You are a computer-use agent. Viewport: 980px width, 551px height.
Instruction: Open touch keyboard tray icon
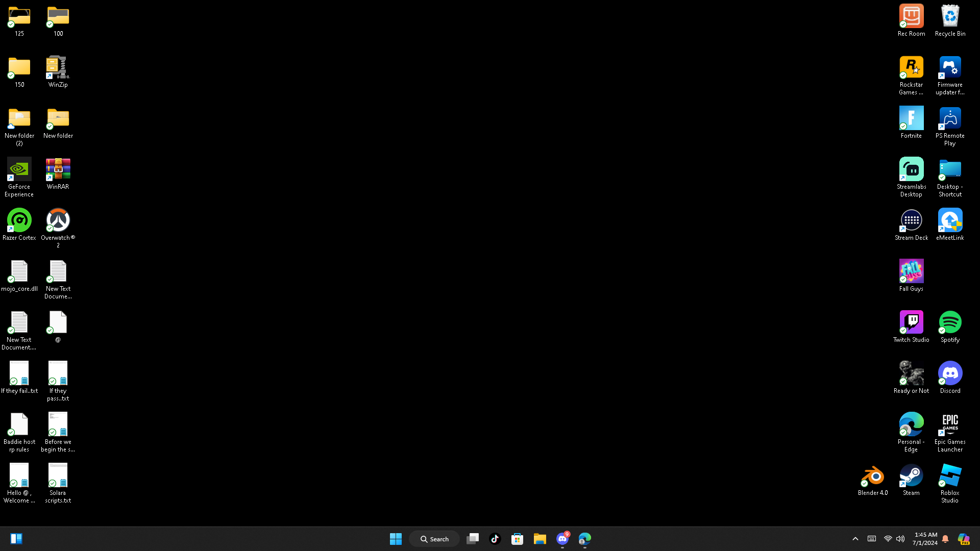pos(872,539)
